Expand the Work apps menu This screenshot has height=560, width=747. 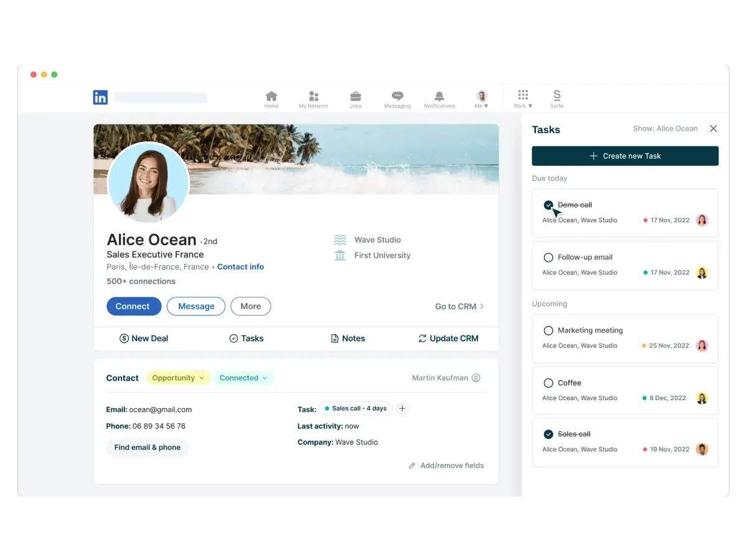(x=523, y=98)
